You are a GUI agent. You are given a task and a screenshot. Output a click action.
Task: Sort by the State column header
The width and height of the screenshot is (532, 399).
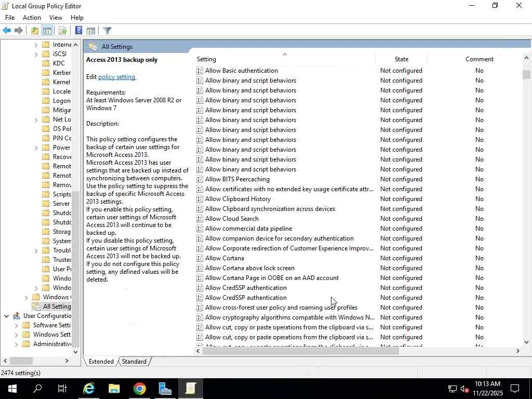point(402,59)
